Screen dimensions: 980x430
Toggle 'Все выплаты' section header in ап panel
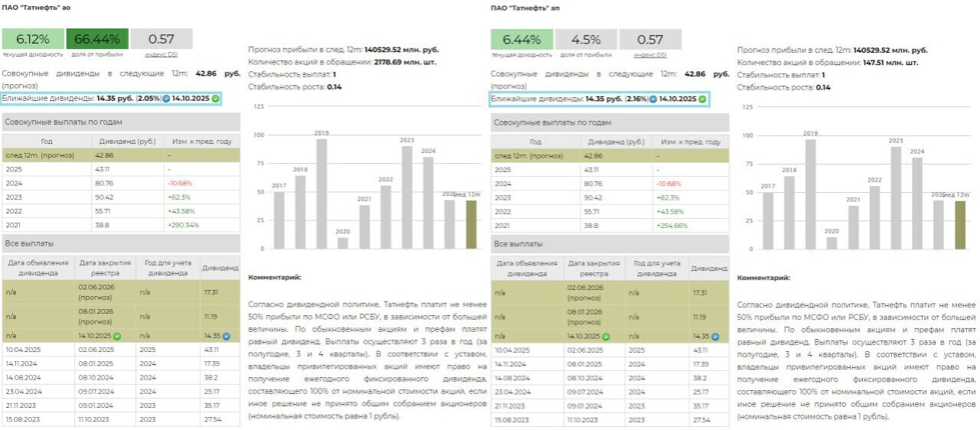click(x=610, y=243)
